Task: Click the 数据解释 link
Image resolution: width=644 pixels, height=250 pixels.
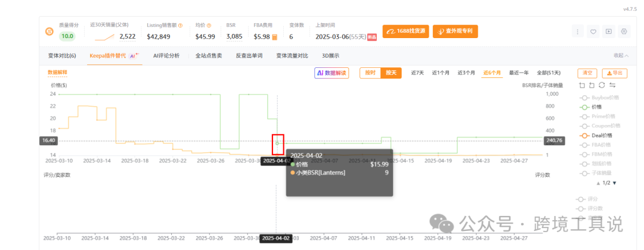Action: pos(57,73)
